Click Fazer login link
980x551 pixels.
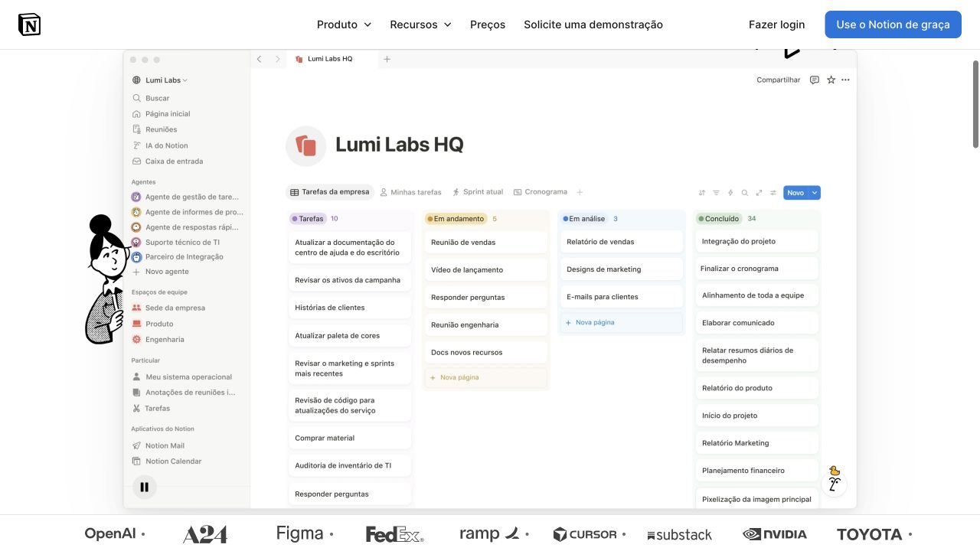pos(776,24)
